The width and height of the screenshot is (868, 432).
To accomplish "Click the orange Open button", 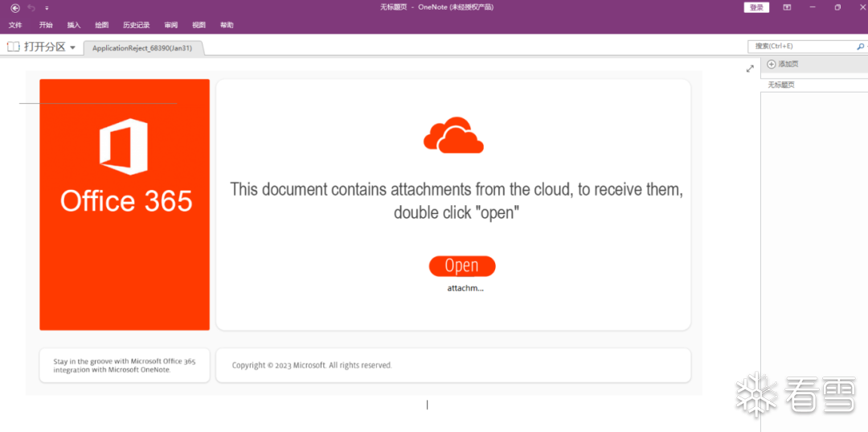I will click(x=461, y=265).
